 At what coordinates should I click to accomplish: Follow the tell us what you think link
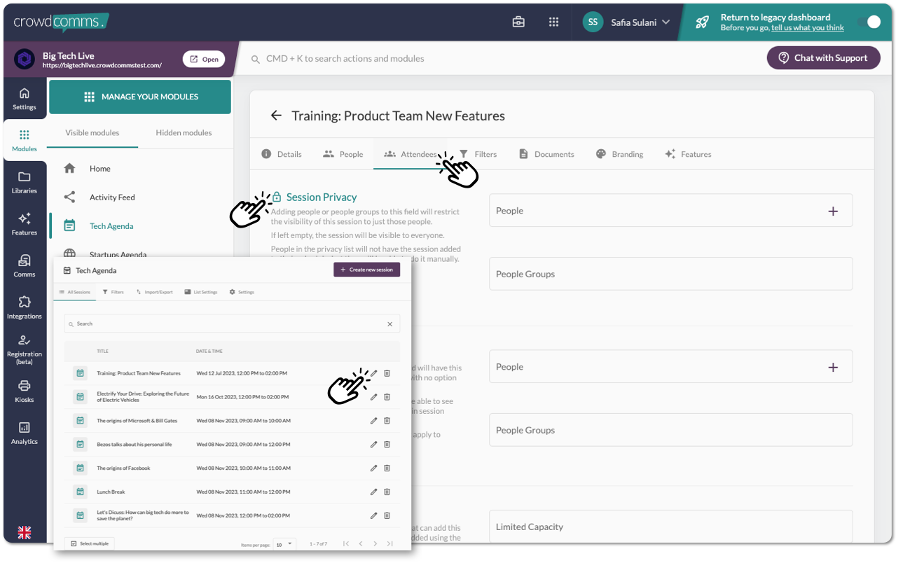point(808,28)
